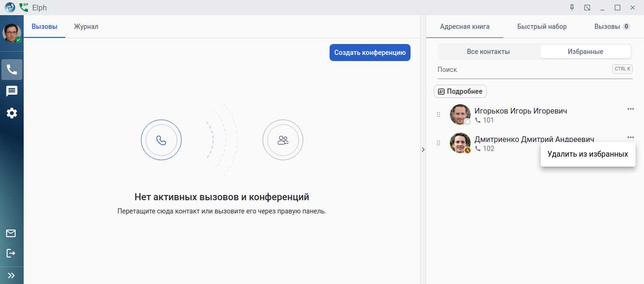The height and width of the screenshot is (284, 644).
Task: Call extension 102 phone number
Action: [x=484, y=149]
